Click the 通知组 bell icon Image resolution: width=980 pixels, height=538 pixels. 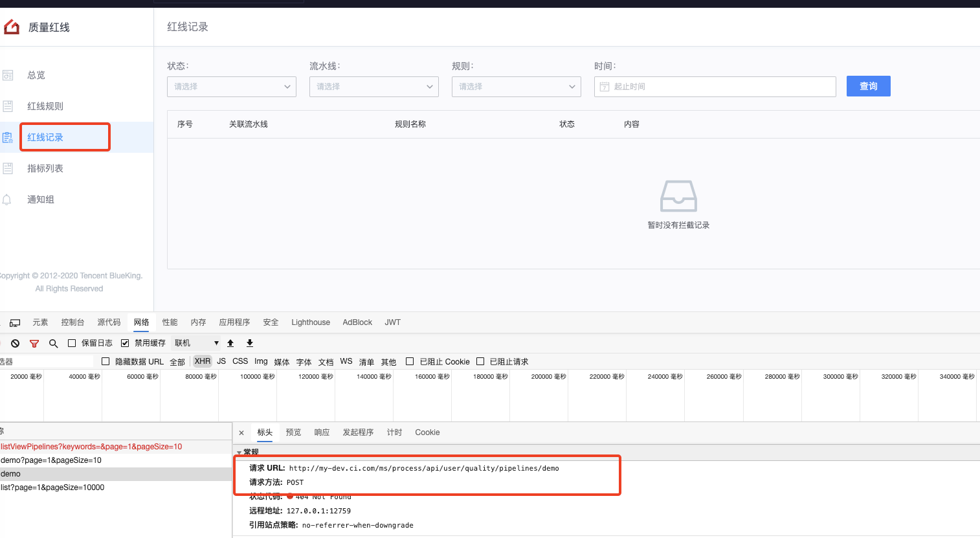[x=7, y=199]
